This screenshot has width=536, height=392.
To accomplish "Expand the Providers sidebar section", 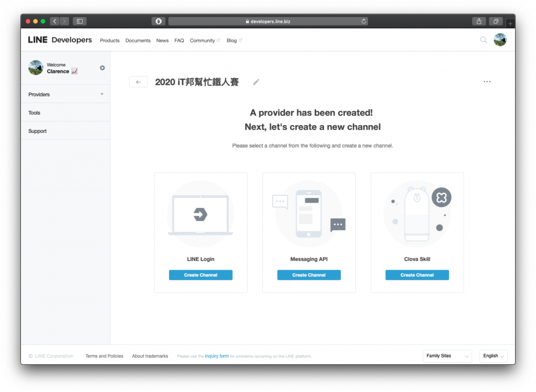I will (65, 94).
